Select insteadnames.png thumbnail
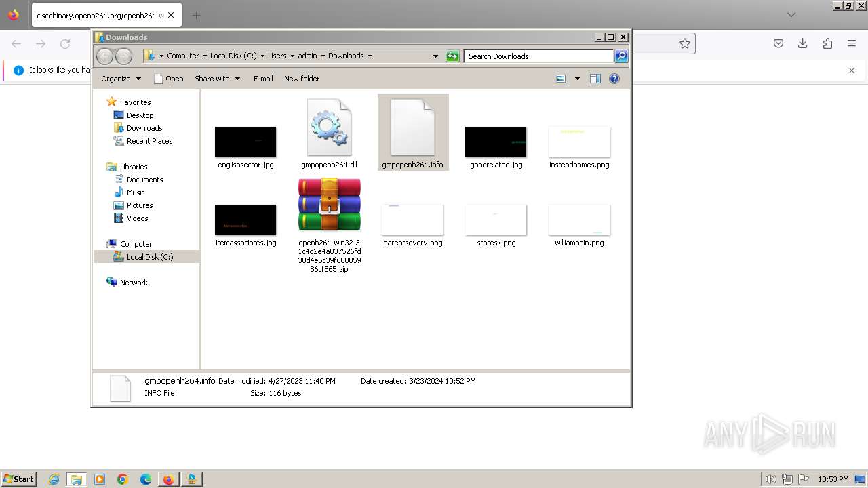 pyautogui.click(x=579, y=142)
